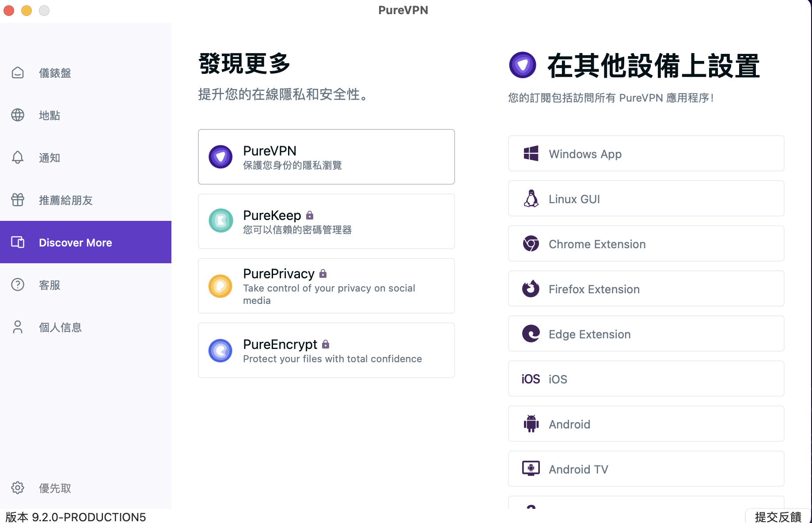Click the PureVPN logo beside 在其他設備上設置

click(523, 65)
